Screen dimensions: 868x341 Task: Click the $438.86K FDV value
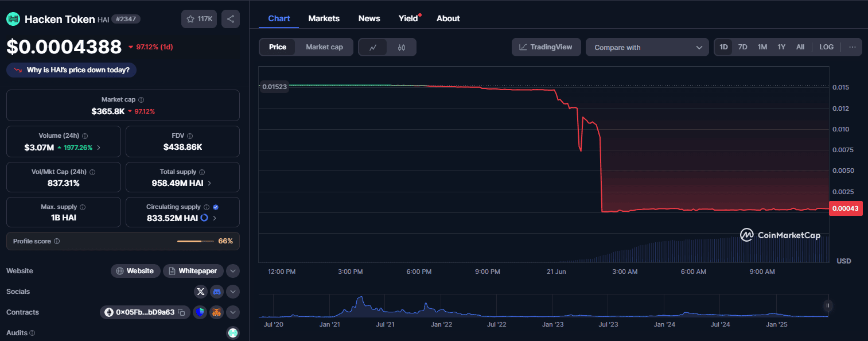182,147
